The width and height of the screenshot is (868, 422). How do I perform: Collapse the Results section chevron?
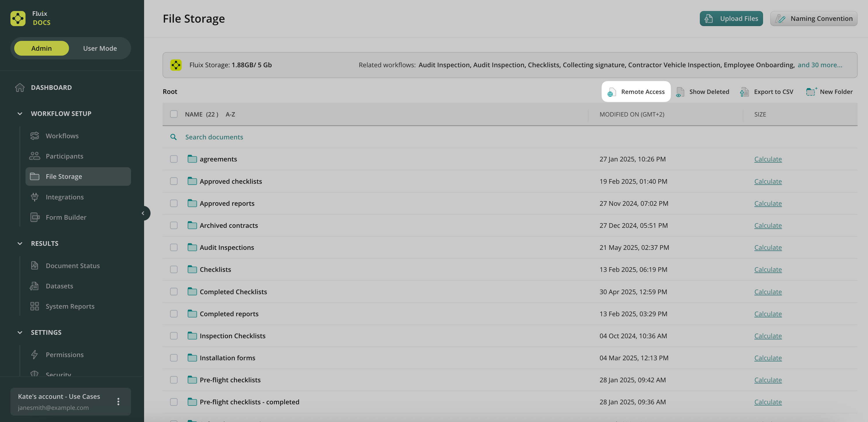(x=20, y=243)
